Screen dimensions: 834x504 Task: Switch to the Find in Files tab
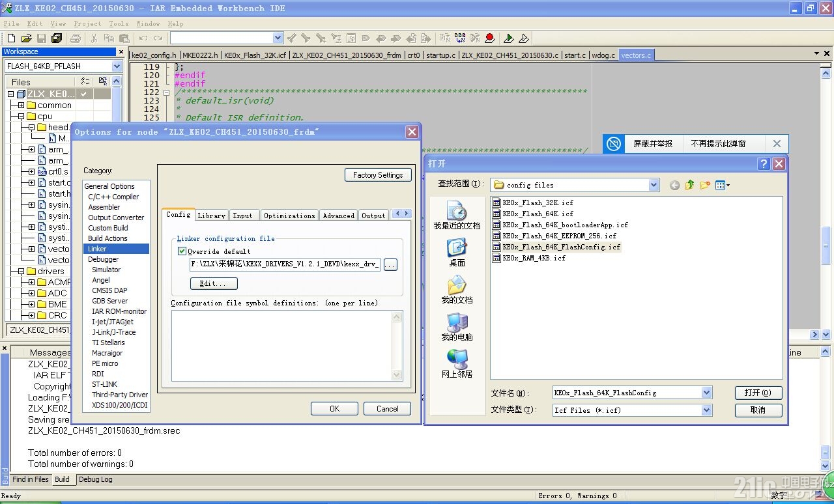coord(30,479)
